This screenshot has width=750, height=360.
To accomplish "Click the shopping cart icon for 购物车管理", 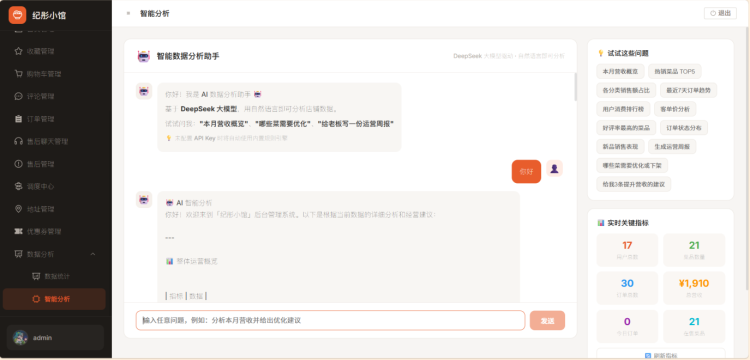I will point(19,74).
